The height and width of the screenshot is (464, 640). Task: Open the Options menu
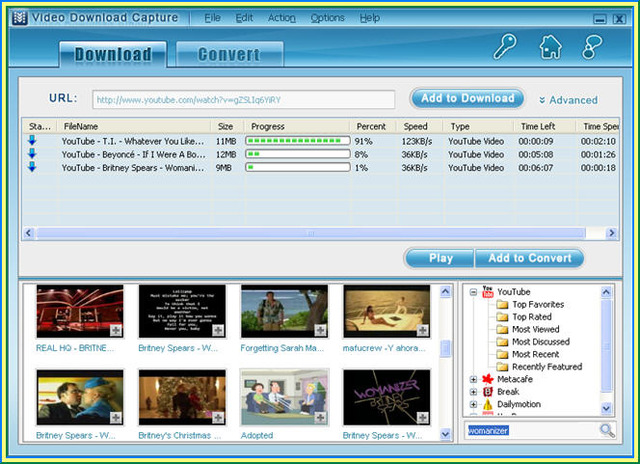tap(327, 18)
